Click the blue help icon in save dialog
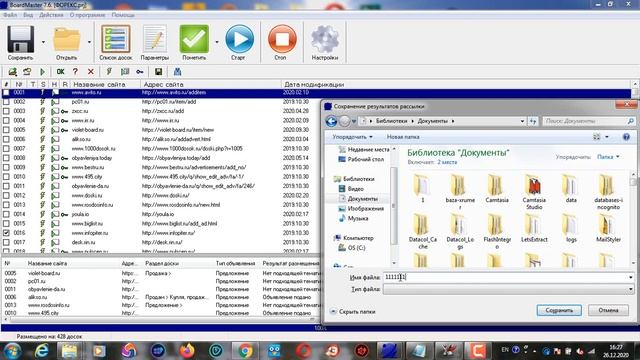640x360 pixels. point(626,137)
